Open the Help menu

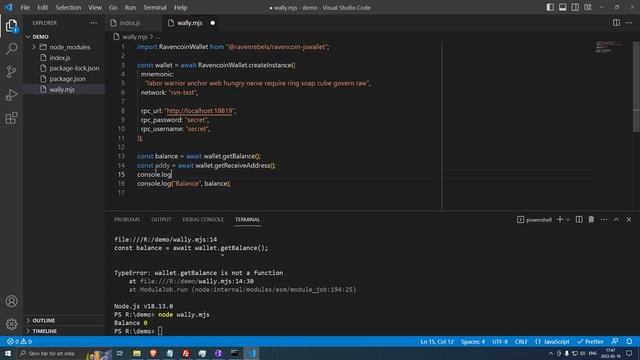[x=180, y=7]
